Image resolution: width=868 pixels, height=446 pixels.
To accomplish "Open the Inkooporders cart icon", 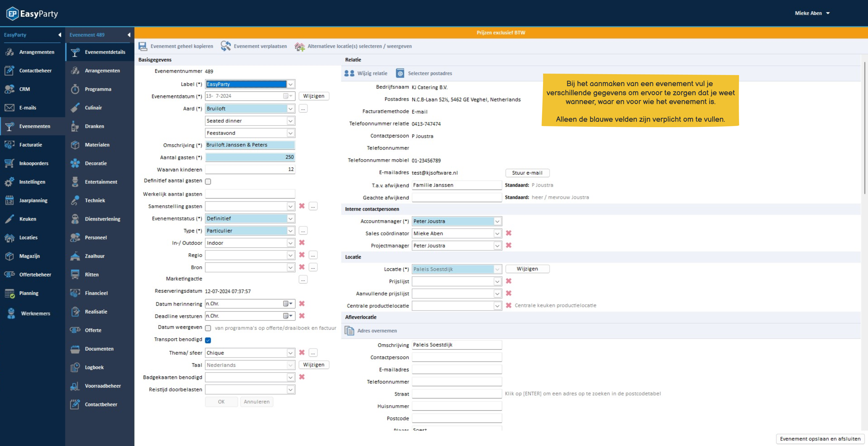I will 9,163.
